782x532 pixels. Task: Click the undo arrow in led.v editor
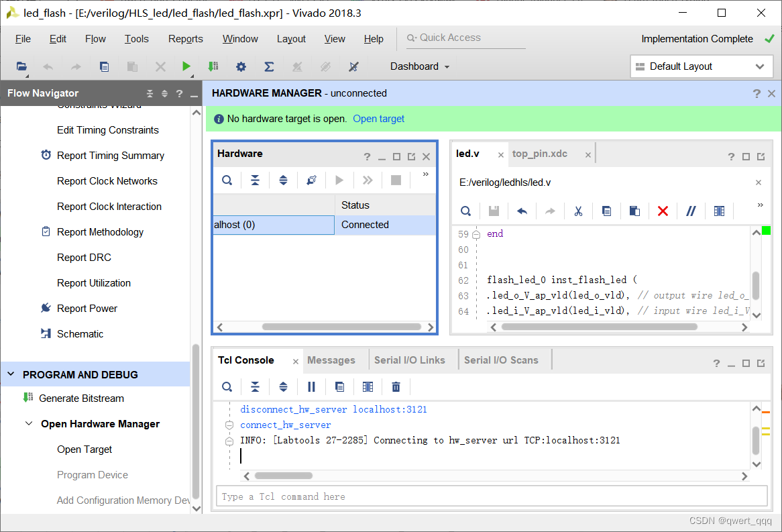coord(522,211)
